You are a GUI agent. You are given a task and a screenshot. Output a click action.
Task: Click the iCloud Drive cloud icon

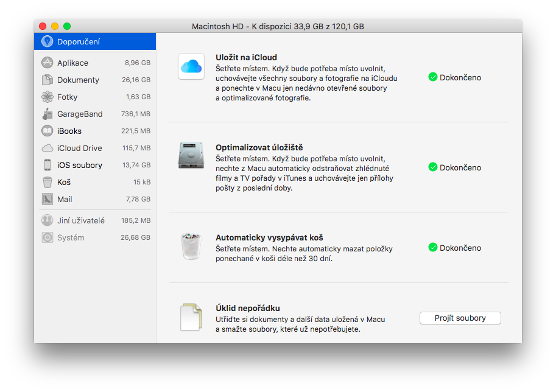[x=47, y=148]
